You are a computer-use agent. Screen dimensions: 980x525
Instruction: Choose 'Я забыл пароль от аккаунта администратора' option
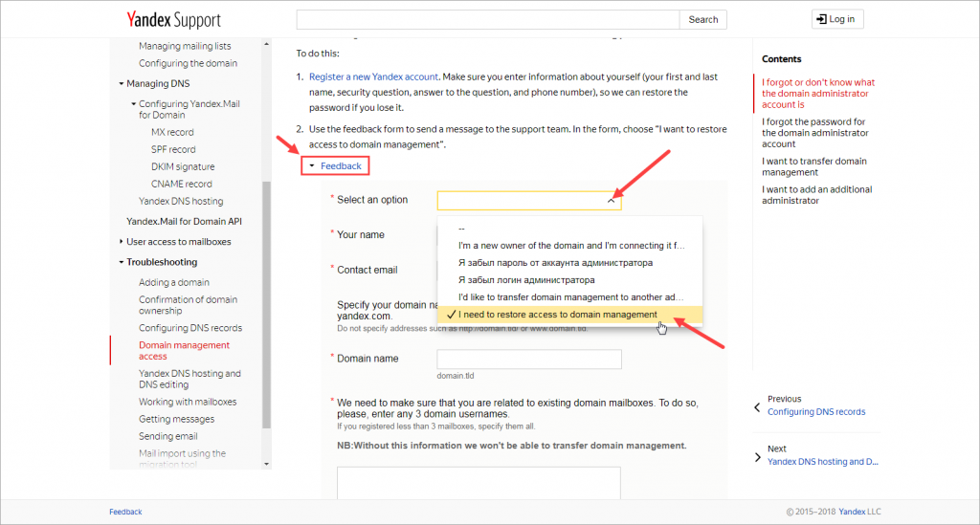point(570,263)
